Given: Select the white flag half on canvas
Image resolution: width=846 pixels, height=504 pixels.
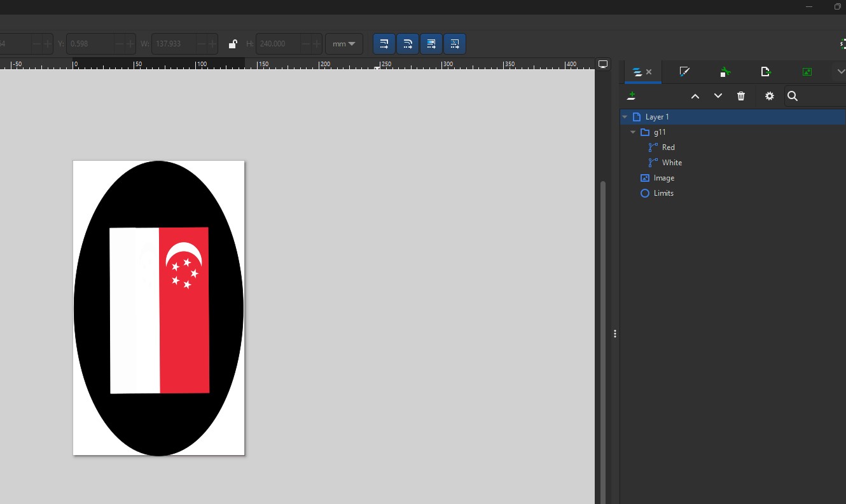Looking at the screenshot, I should coord(134,310).
